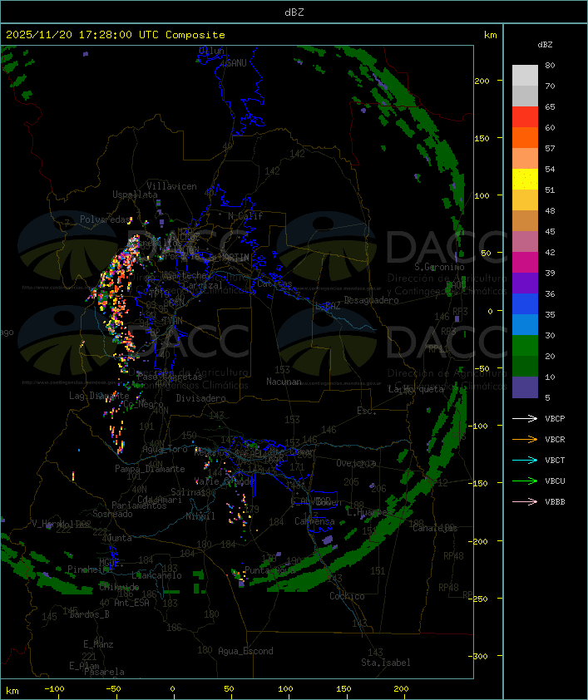
Task: Click the Cochico map label
Action: point(347,596)
